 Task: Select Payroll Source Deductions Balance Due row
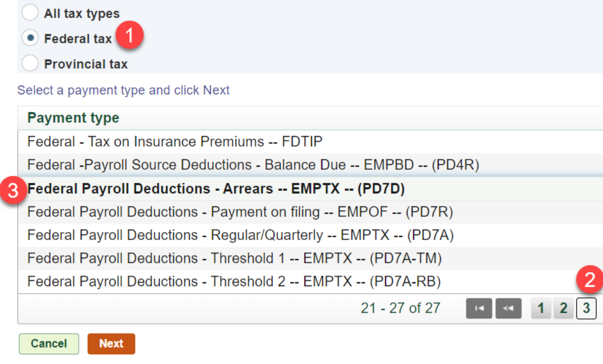[x=310, y=165]
